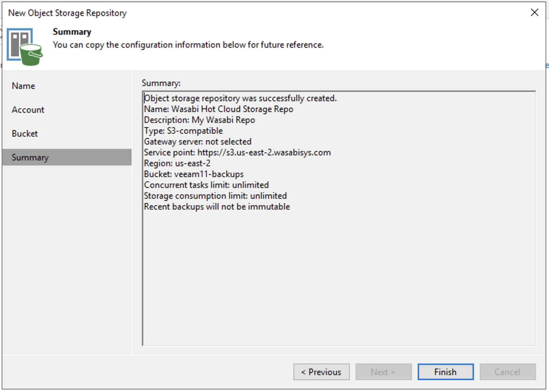Click the greyed-out Next button
549x392 pixels.
pos(383,372)
